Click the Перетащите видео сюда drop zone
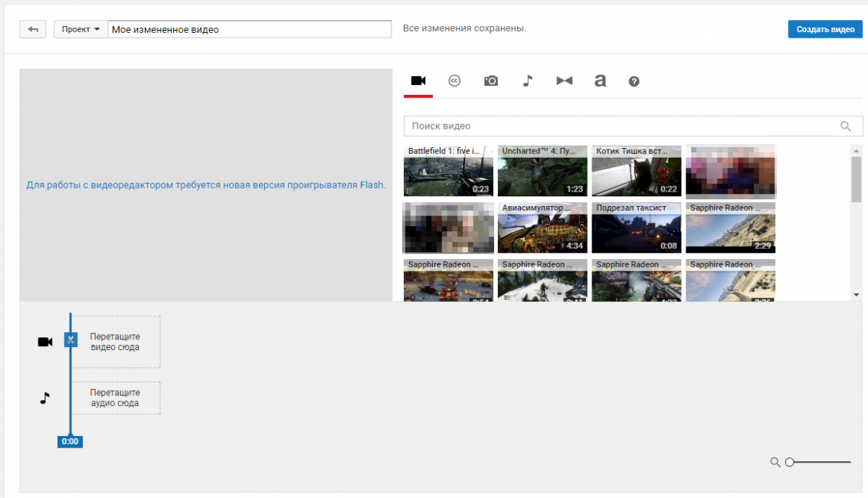Viewport: 868px width, 498px height. (x=116, y=342)
